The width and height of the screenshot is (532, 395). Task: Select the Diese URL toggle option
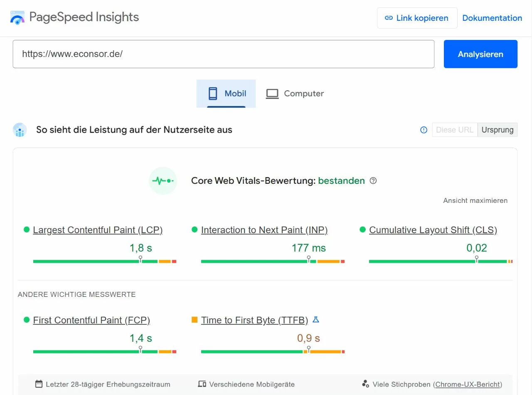click(454, 130)
